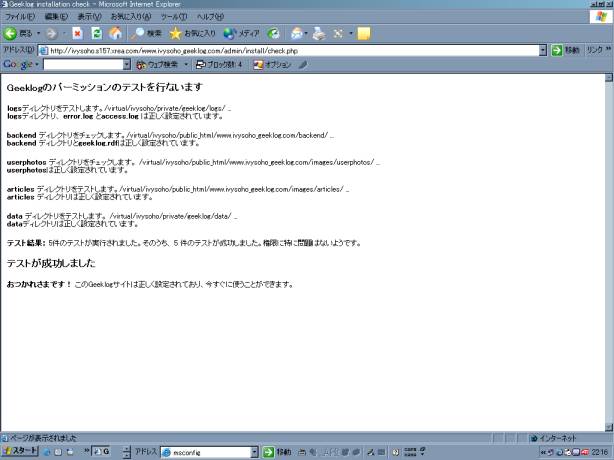Image resolution: width=614 pixels, height=460 pixels.
Task: Stop page loading with red X icon
Action: (78, 34)
